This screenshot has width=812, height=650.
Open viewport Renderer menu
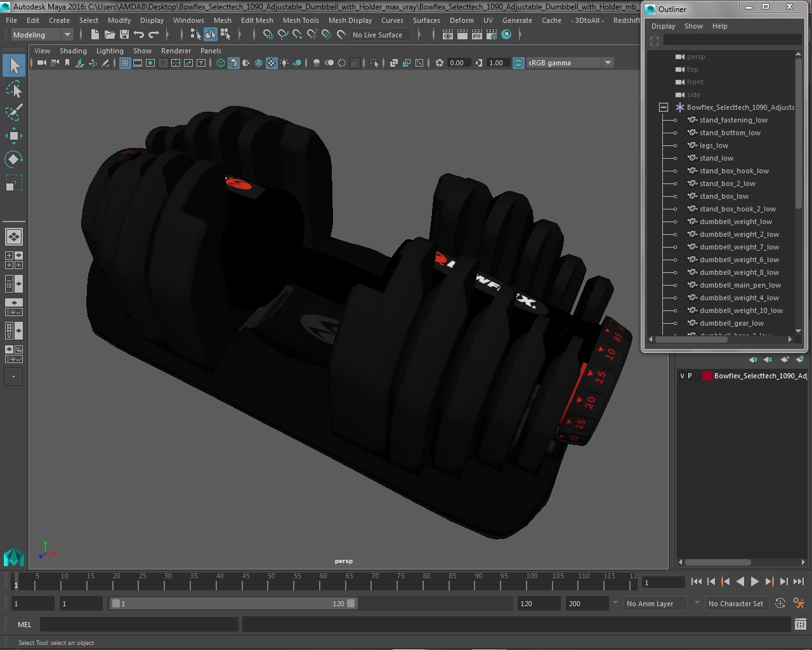[x=176, y=51]
